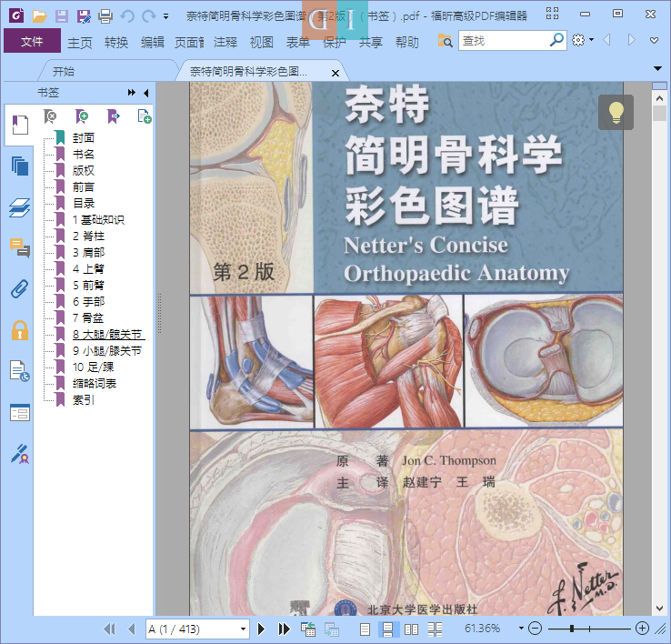Click the Save icon in title bar
The width and height of the screenshot is (671, 644).
[x=62, y=16]
